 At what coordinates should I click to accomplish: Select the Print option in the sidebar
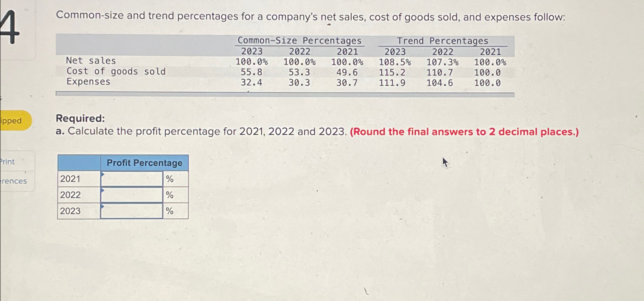coord(7,161)
